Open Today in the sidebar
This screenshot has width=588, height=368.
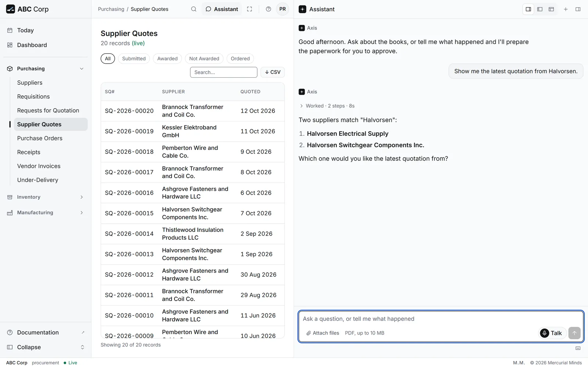[46, 30]
